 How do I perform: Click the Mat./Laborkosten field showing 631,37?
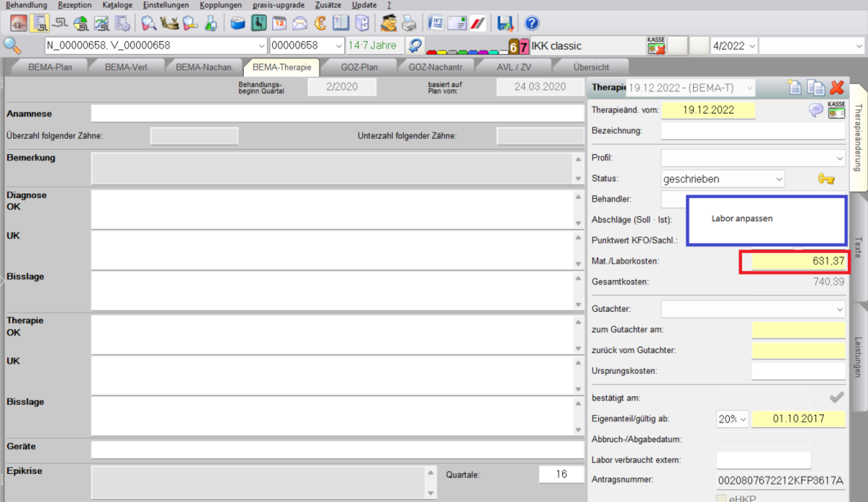coord(798,262)
